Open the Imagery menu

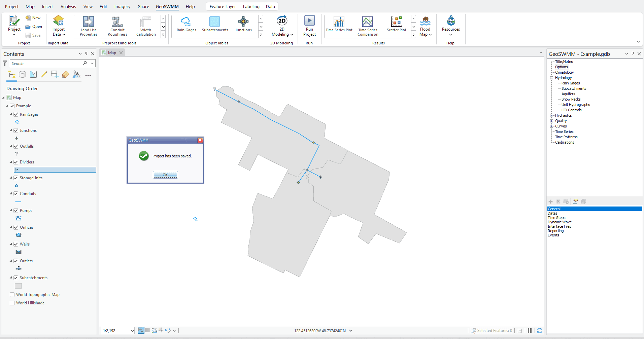122,6
